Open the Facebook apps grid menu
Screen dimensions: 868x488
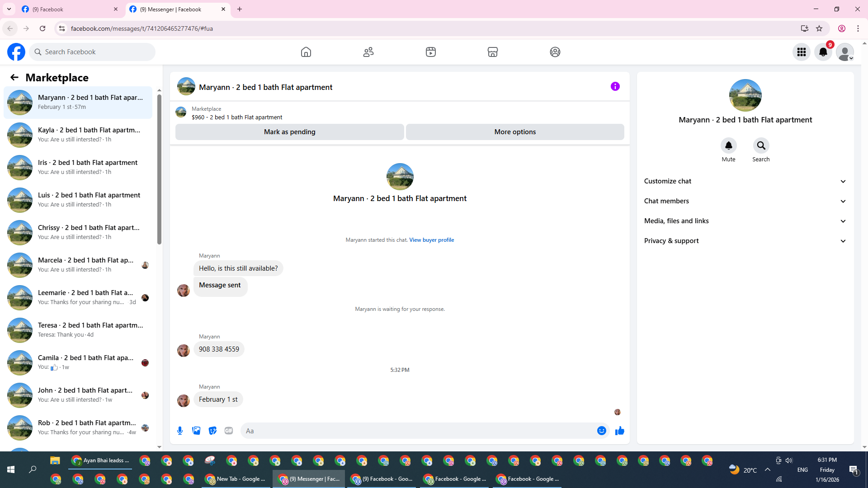(x=801, y=52)
